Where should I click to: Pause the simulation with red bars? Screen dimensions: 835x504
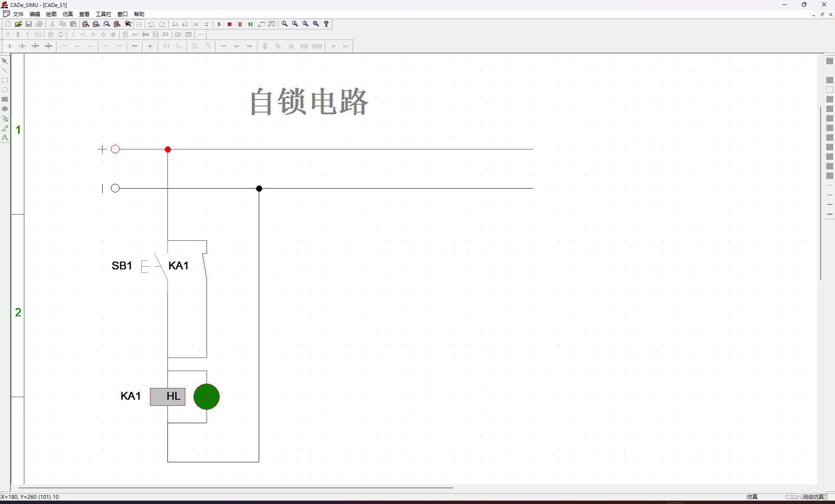click(240, 24)
